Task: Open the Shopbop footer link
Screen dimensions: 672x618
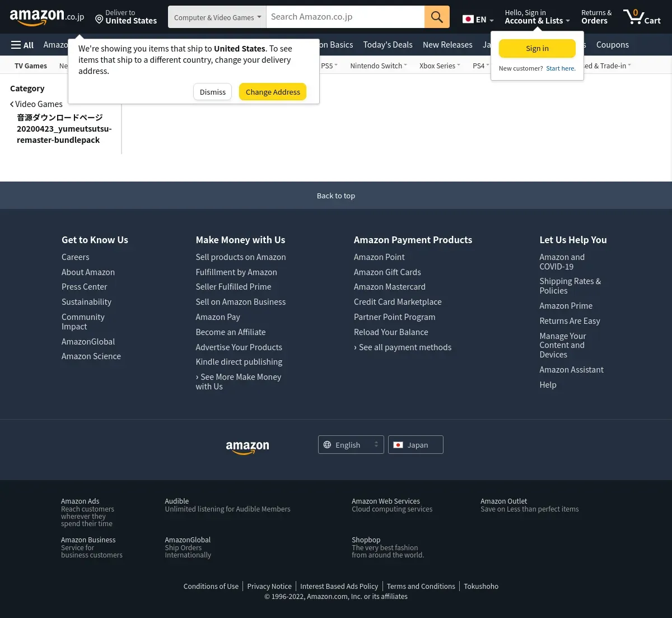Action: pyautogui.click(x=366, y=540)
